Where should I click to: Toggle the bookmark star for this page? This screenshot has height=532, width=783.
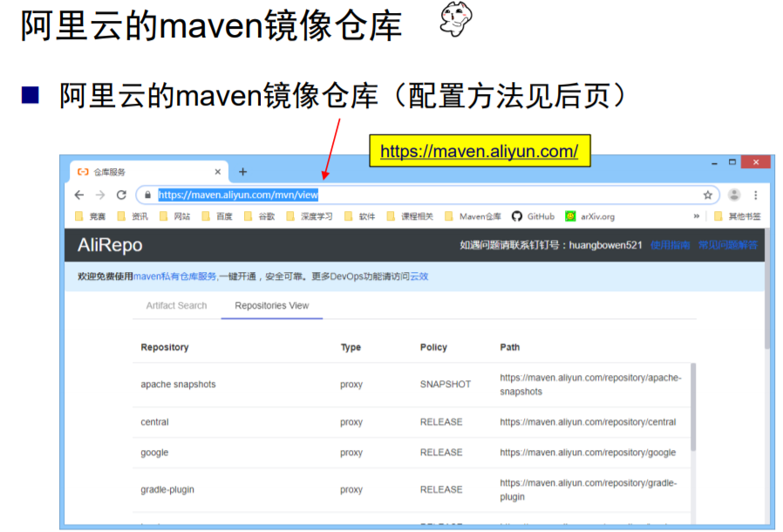coord(707,194)
